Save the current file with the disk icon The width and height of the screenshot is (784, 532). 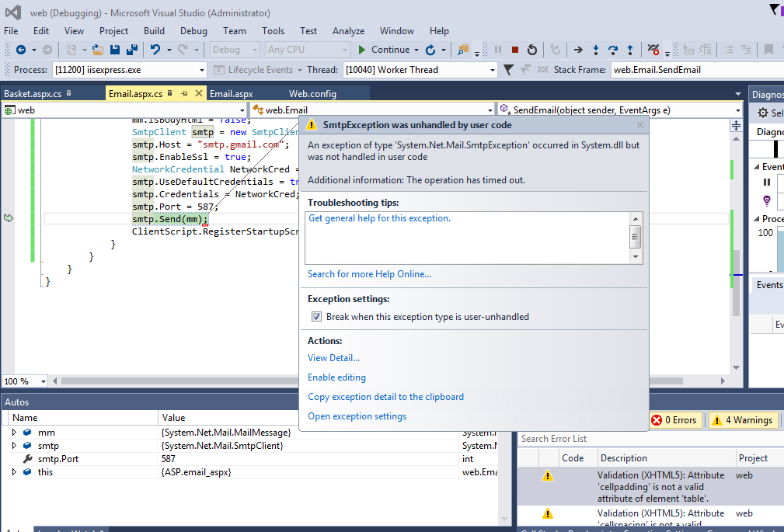coord(115,50)
